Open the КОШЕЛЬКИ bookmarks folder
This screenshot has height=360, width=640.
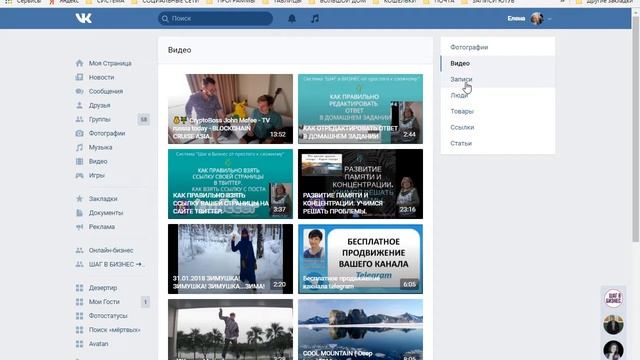(395, 2)
